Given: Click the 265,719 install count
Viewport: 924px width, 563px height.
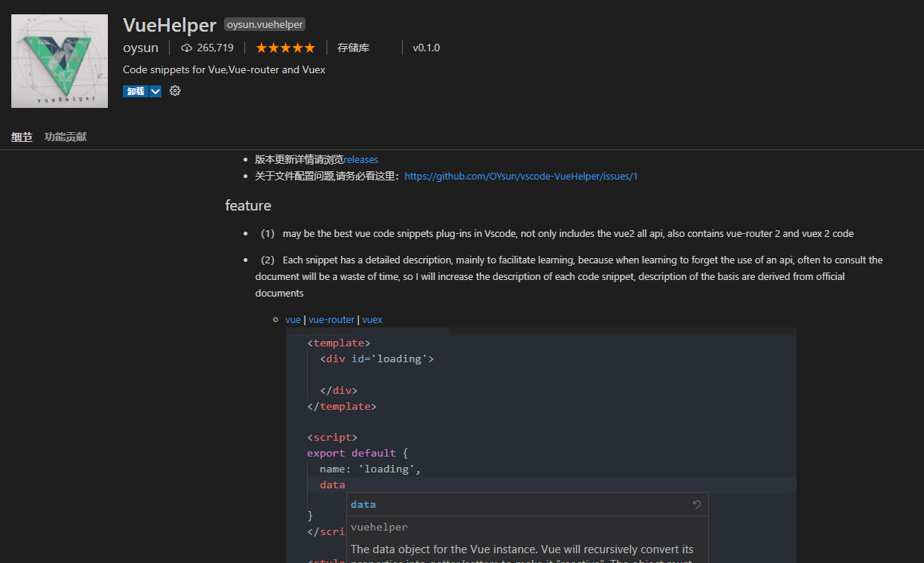Looking at the screenshot, I should 215,48.
